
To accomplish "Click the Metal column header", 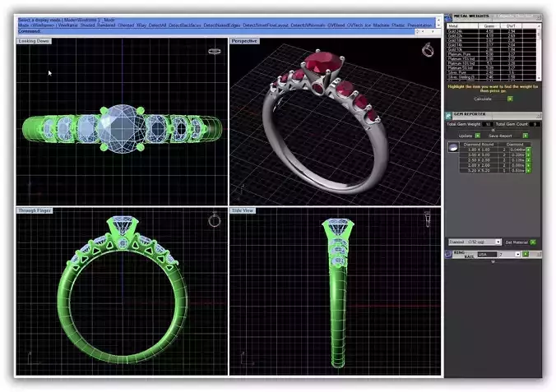I will [462, 25].
